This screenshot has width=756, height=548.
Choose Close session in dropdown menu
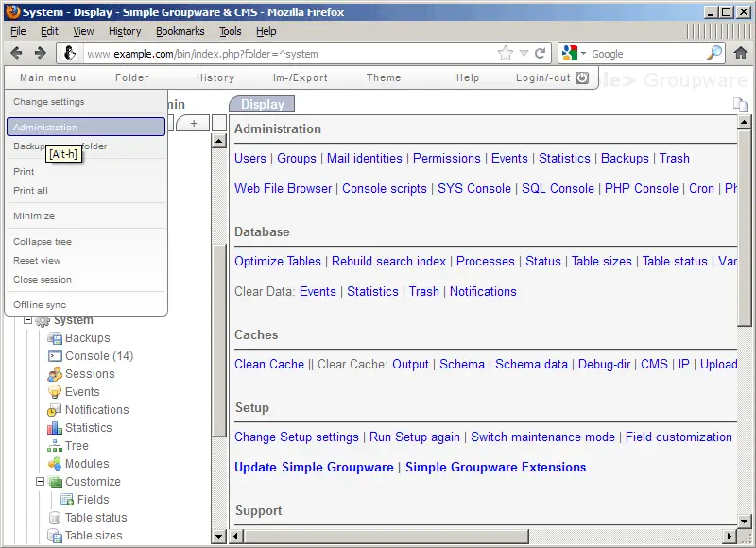(x=43, y=280)
